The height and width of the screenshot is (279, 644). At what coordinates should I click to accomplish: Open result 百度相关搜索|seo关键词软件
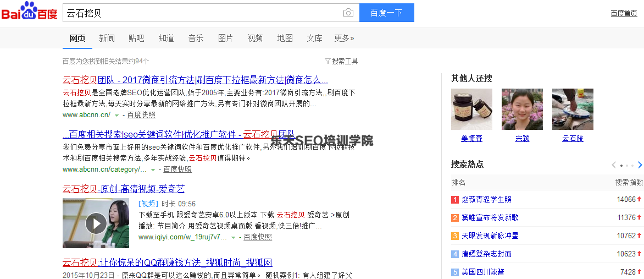[x=179, y=134]
